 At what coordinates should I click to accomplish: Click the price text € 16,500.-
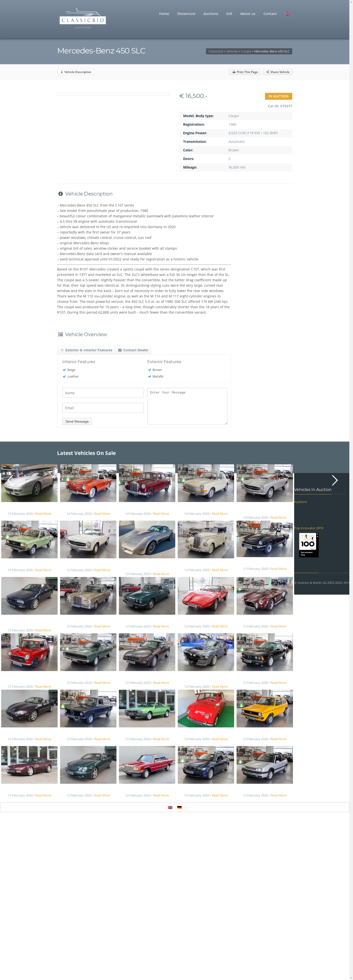coord(193,96)
